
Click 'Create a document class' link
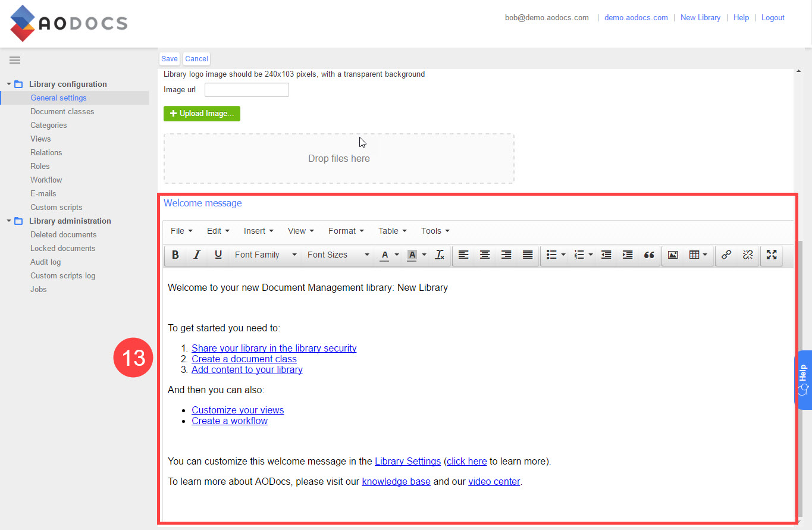(x=244, y=359)
